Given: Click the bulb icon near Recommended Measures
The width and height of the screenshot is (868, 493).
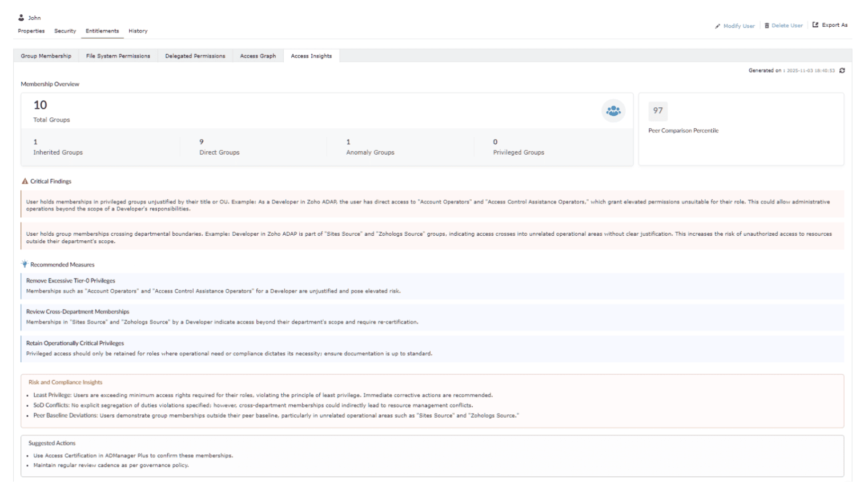Looking at the screenshot, I should [x=24, y=264].
